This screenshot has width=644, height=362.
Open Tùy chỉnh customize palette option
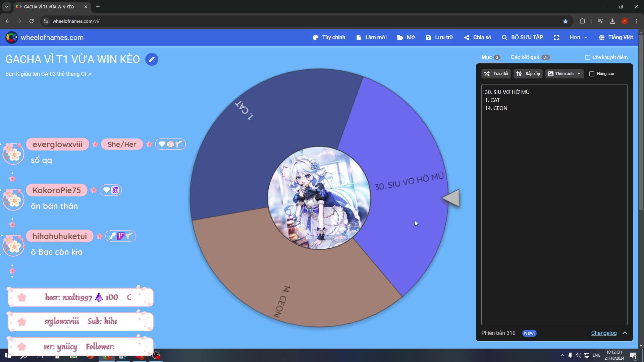click(x=329, y=38)
